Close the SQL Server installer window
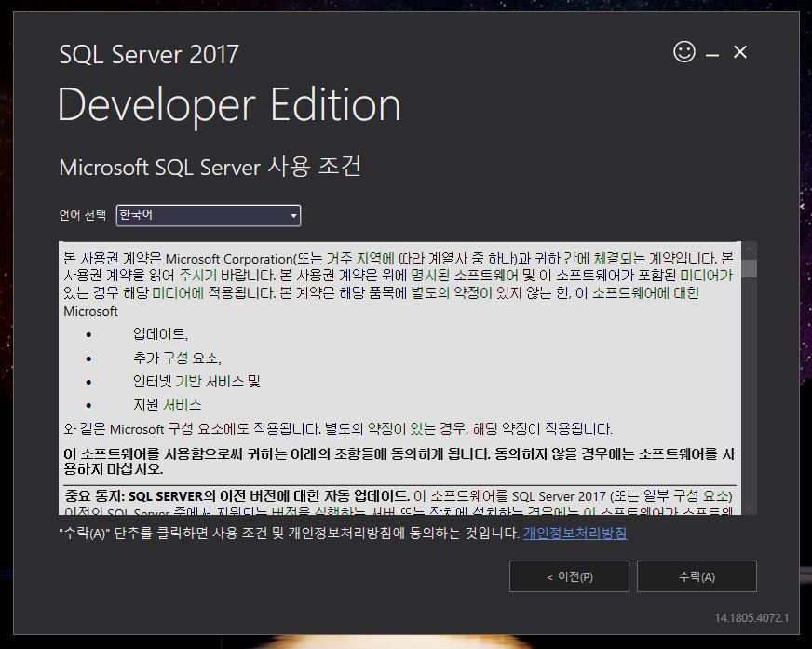The height and width of the screenshot is (649, 812). click(x=740, y=52)
